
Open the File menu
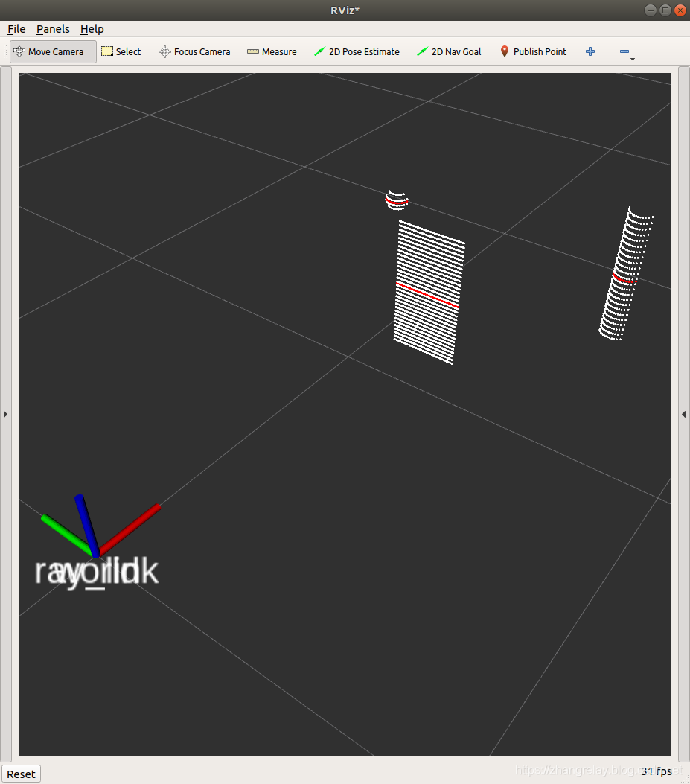pos(16,29)
